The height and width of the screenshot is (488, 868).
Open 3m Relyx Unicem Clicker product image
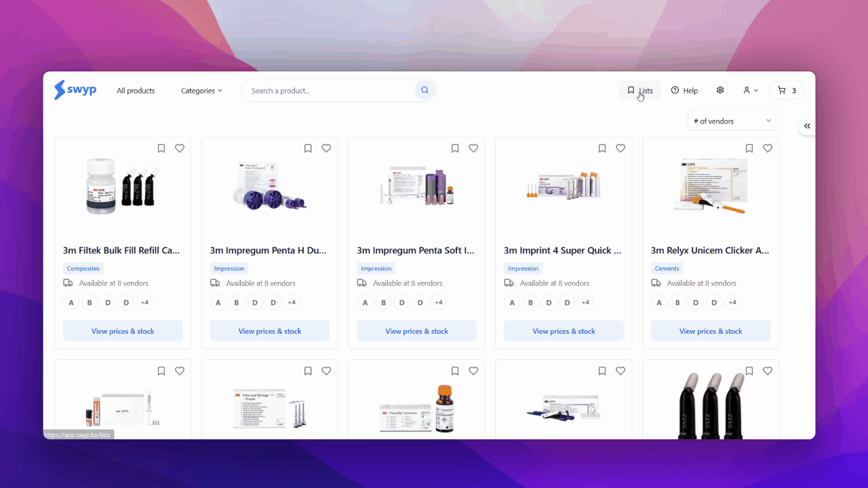click(711, 186)
